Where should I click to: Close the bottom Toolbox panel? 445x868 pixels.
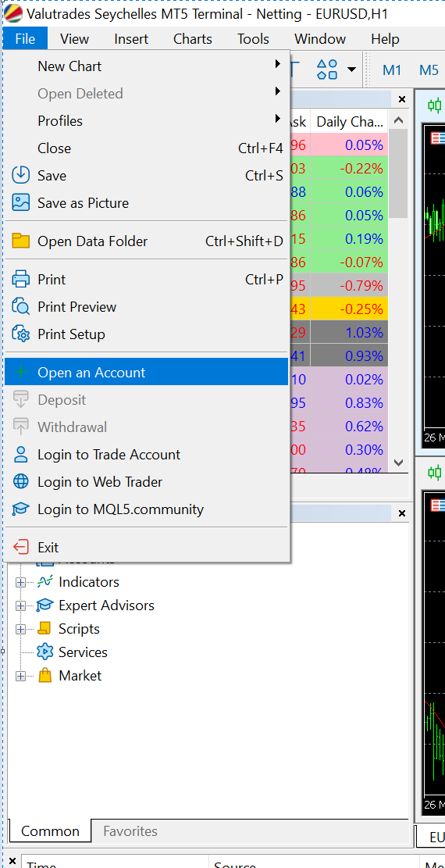pyautogui.click(x=12, y=861)
